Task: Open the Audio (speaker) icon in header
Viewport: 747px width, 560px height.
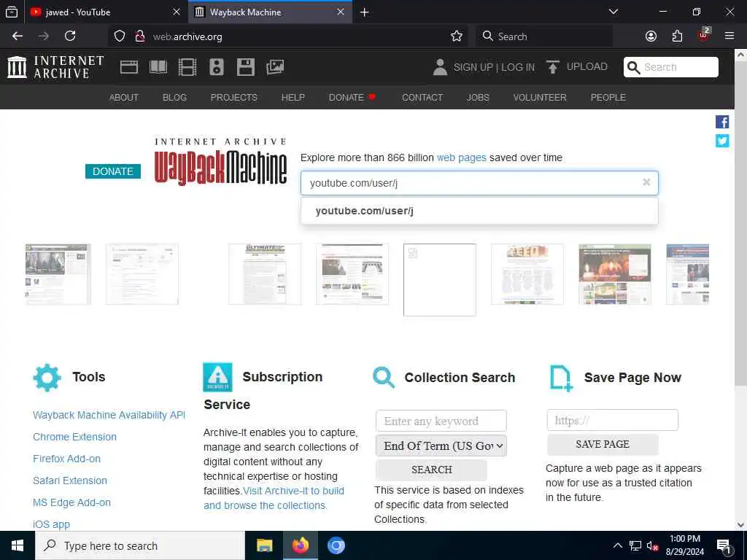Action: (x=216, y=67)
